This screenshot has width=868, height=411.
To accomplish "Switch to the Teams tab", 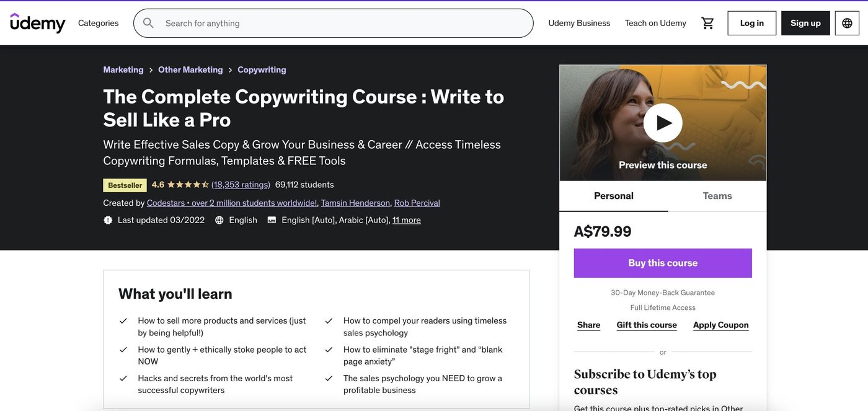I will 717,196.
